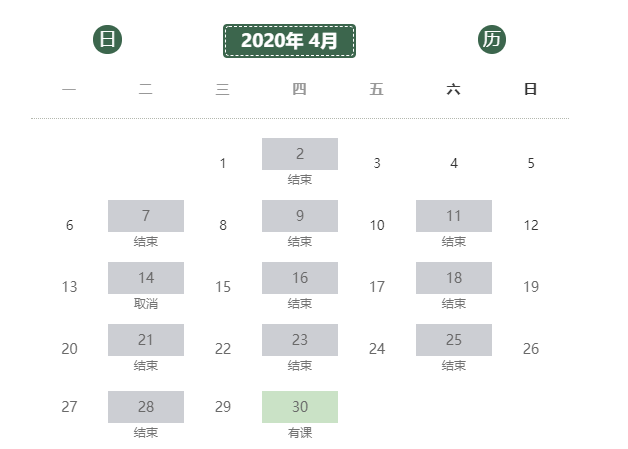The height and width of the screenshot is (449, 628).
Task: Select the April 25 date block
Action: click(x=454, y=340)
